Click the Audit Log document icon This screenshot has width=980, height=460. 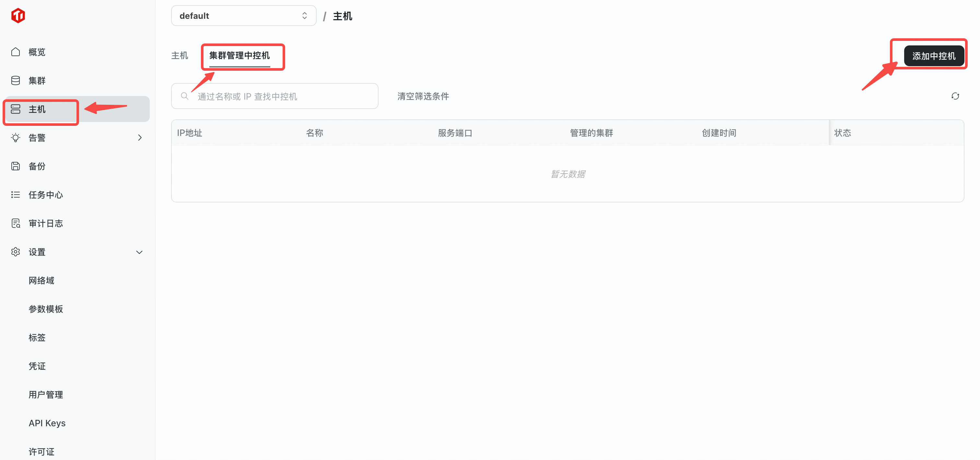pyautogui.click(x=16, y=223)
